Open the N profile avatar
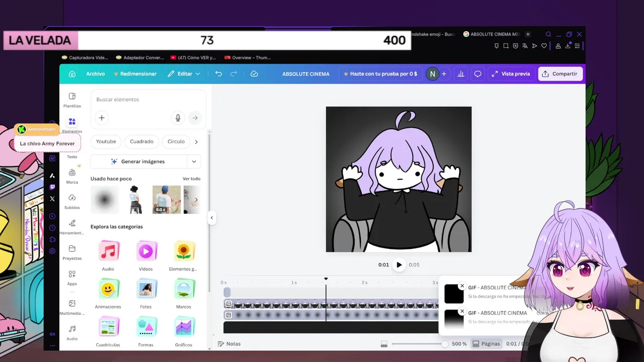Screen dimensions: 644x362 click(432, 74)
